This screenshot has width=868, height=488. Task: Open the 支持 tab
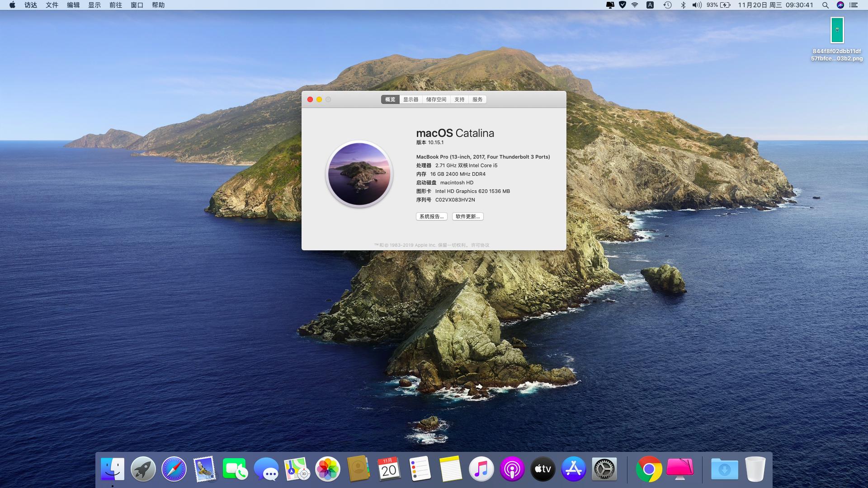pos(459,99)
